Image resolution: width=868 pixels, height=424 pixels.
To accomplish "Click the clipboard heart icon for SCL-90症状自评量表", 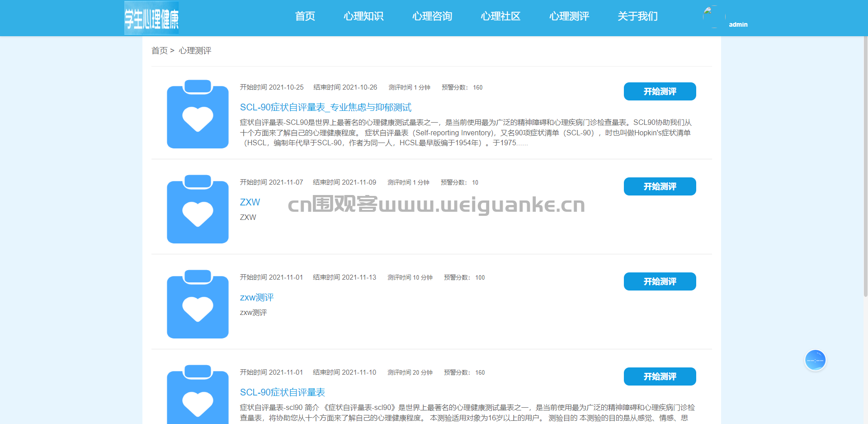I will click(x=198, y=395).
